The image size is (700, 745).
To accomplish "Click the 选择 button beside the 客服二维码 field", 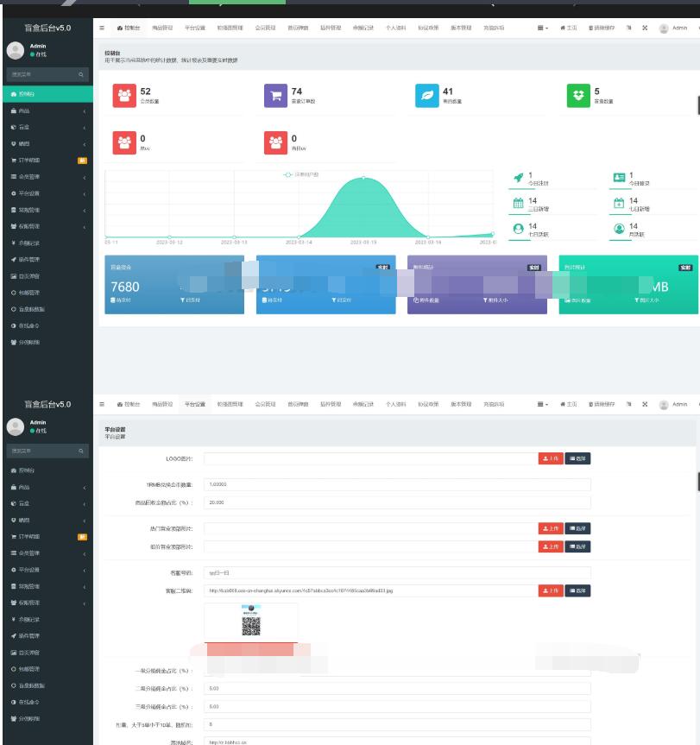I will coord(578,590).
